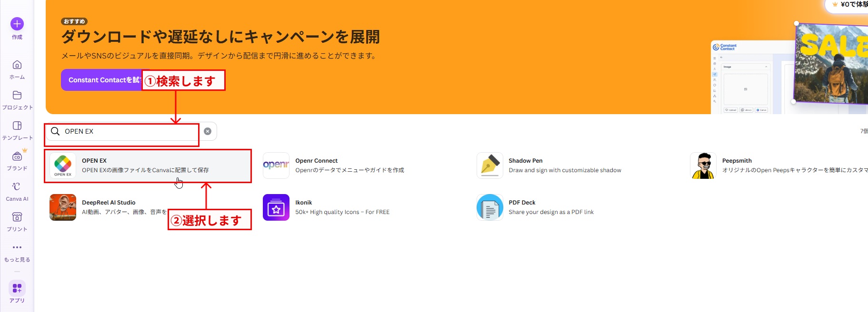Click 'Share your design as a PDF link' text
The width and height of the screenshot is (868, 312).
point(551,212)
